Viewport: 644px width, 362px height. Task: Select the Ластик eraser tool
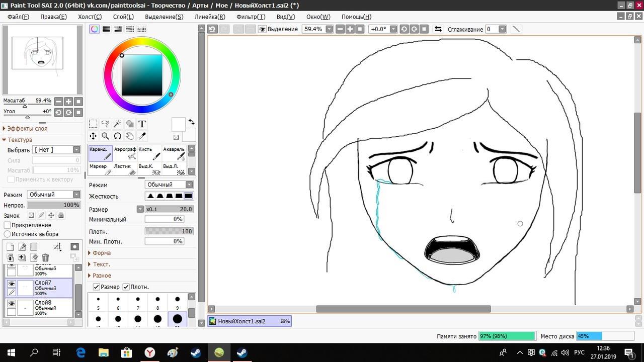click(x=124, y=169)
